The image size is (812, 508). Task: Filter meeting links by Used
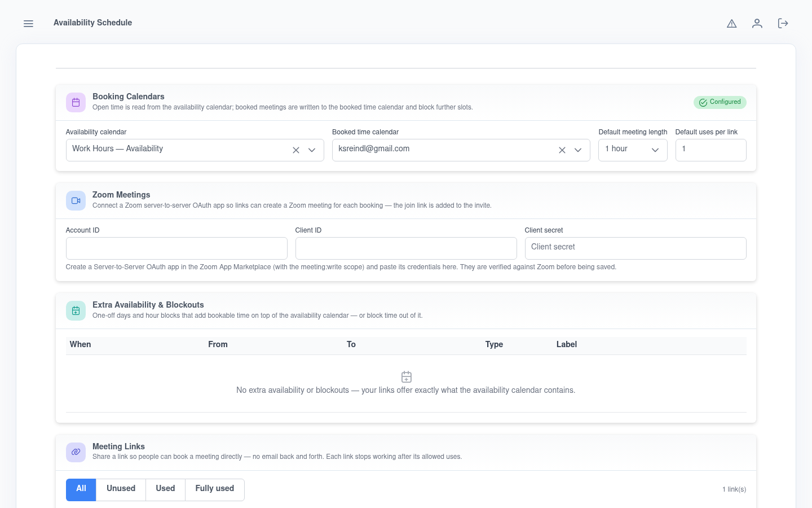coord(165,489)
